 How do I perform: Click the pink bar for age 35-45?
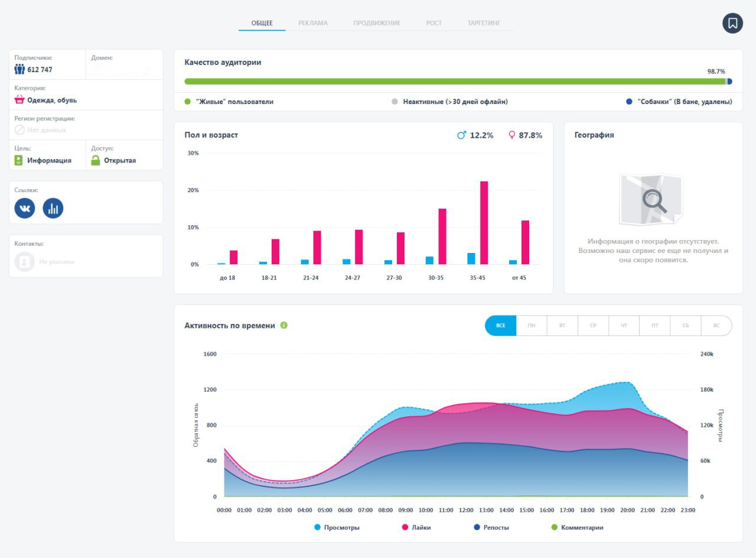(484, 223)
